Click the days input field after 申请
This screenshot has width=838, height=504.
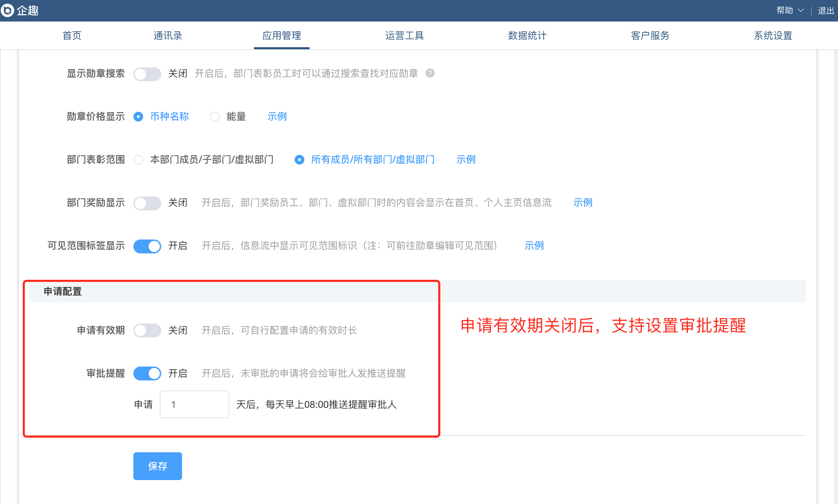click(x=195, y=404)
